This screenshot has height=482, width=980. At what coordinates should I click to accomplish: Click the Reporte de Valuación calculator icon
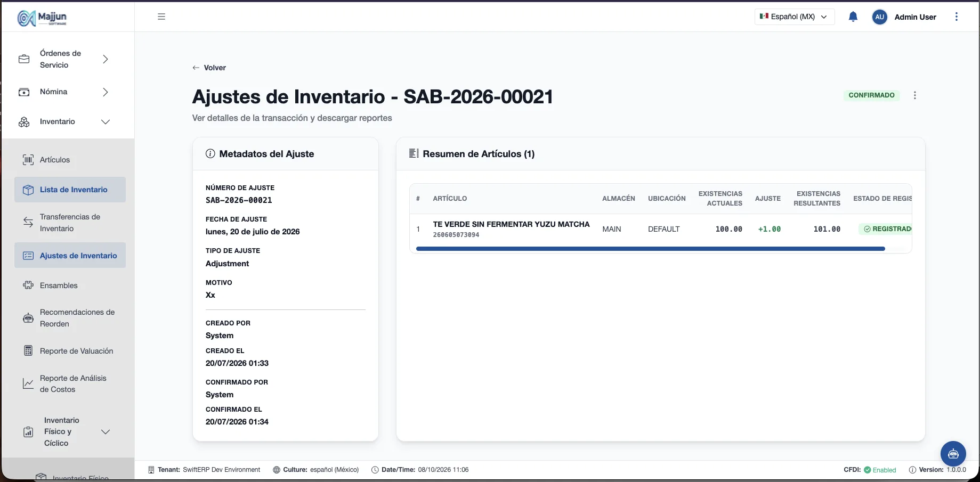(28, 351)
